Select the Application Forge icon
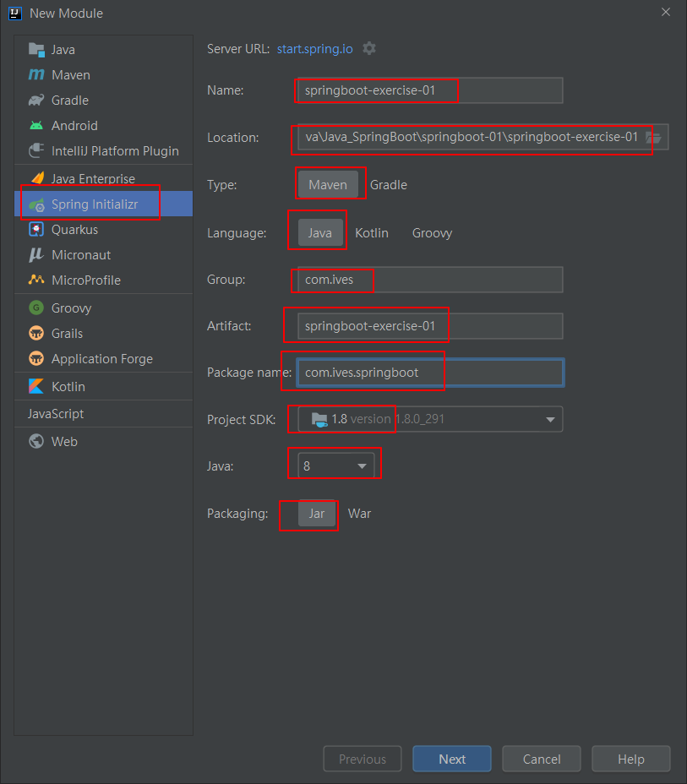Screen dimensions: 687x784 pyautogui.click(x=36, y=358)
